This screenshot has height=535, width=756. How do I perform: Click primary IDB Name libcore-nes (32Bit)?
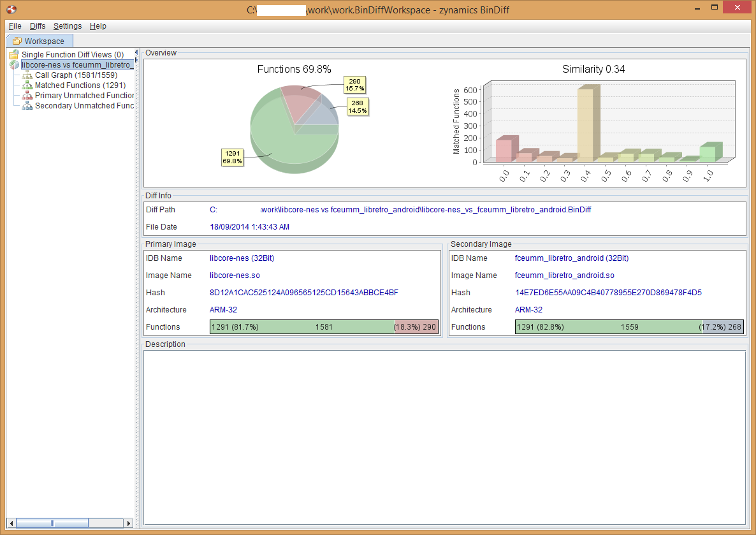pyautogui.click(x=242, y=258)
